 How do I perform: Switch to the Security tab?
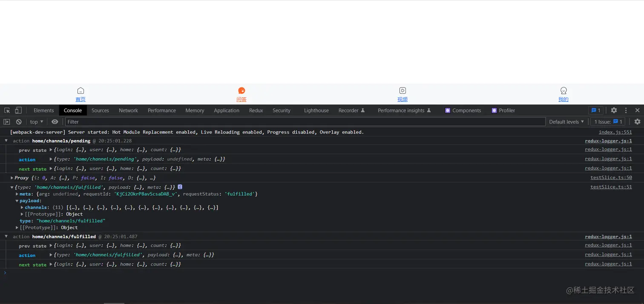point(282,110)
